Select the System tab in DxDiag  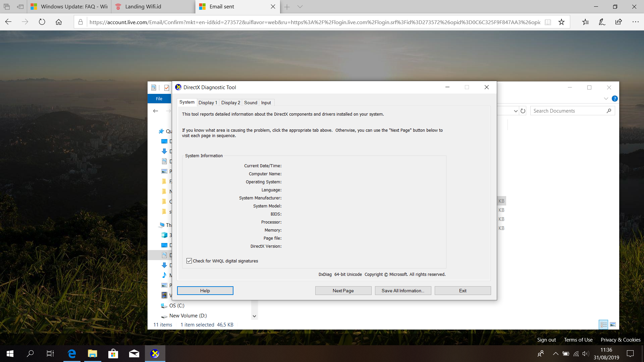[187, 102]
